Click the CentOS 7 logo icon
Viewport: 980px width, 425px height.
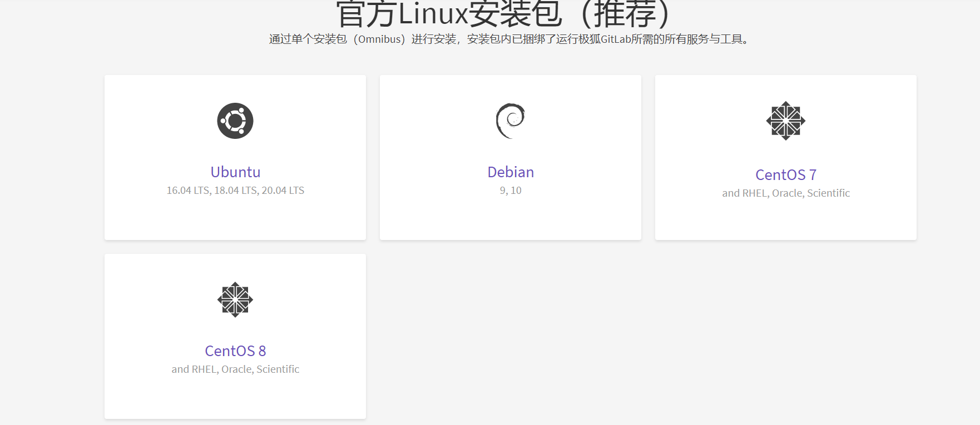[786, 121]
